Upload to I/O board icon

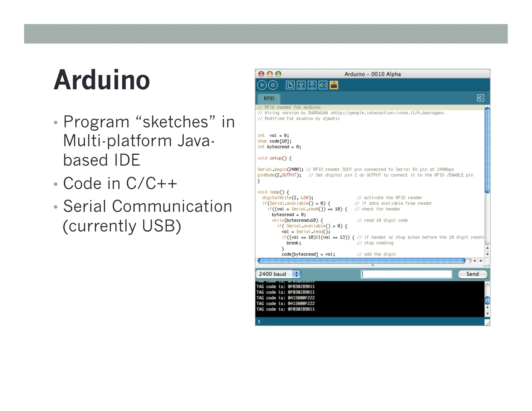(323, 85)
